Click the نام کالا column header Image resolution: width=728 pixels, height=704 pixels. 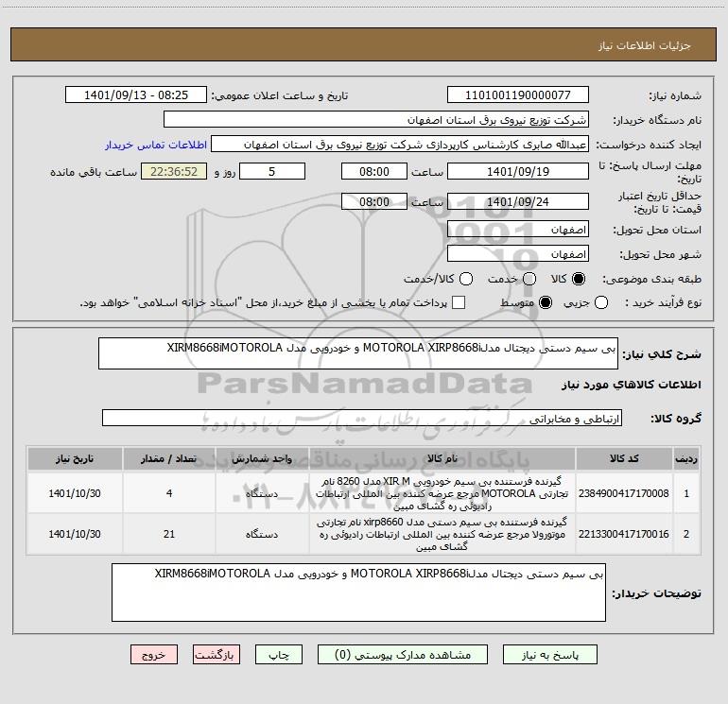point(442,458)
